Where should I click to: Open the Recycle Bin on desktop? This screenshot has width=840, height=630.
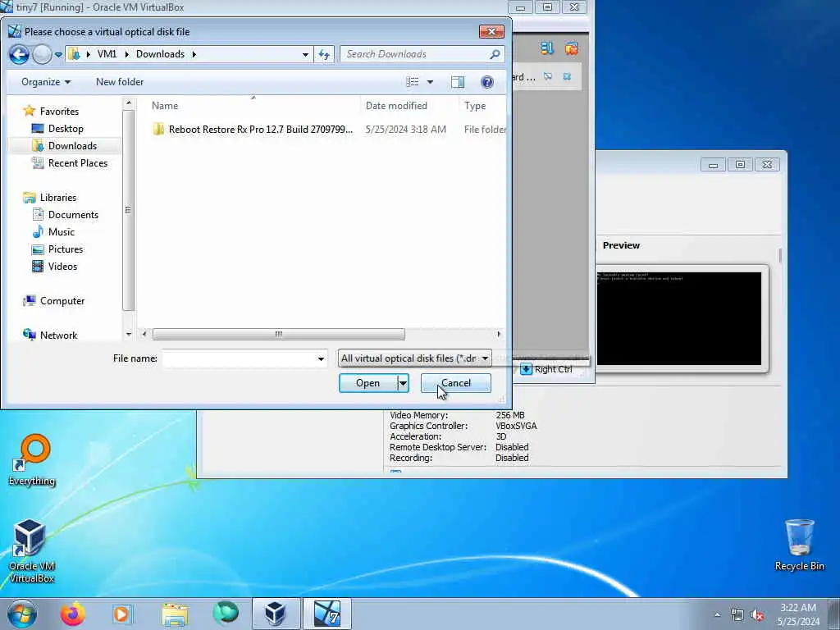(799, 545)
